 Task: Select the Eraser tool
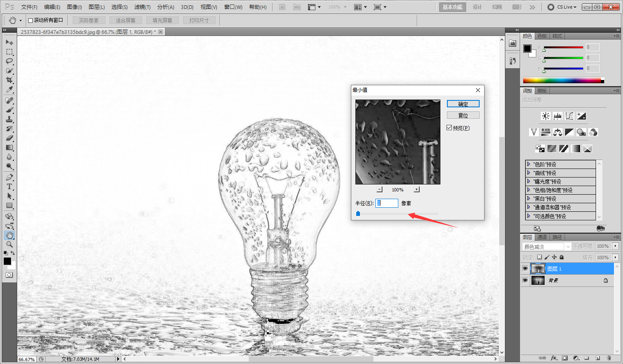tap(9, 138)
